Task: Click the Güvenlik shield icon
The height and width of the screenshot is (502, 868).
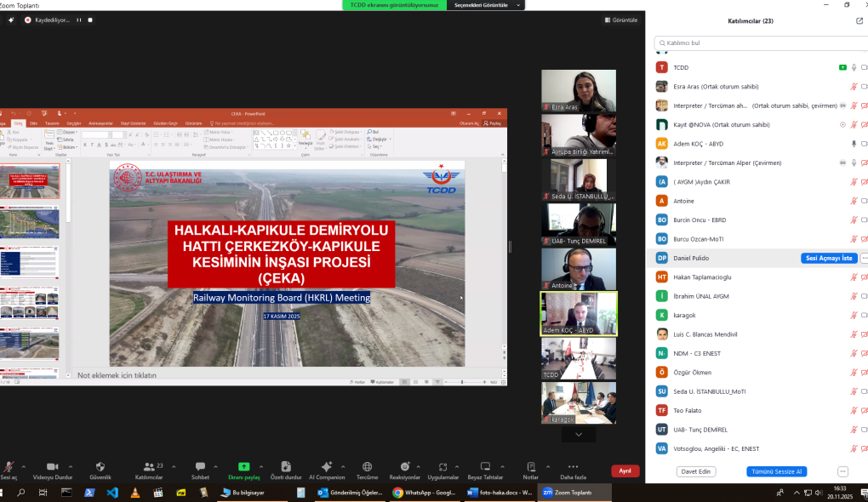Action: pos(100,467)
